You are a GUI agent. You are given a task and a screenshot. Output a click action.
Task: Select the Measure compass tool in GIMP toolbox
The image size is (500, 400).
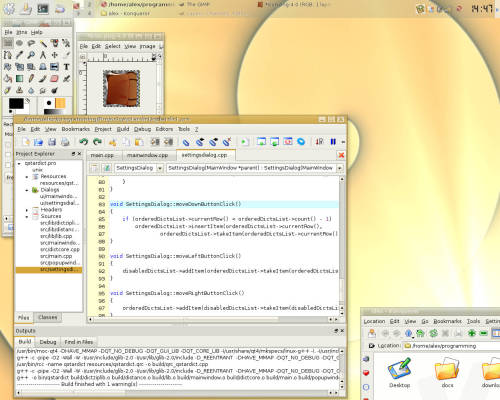pos(43,55)
